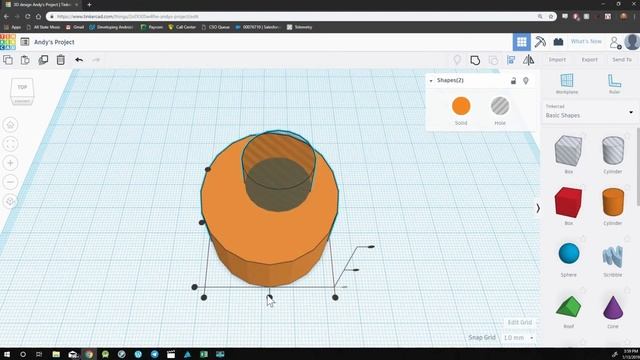640x360 pixels.
Task: Group the selected shapes
Action: (x=475, y=60)
